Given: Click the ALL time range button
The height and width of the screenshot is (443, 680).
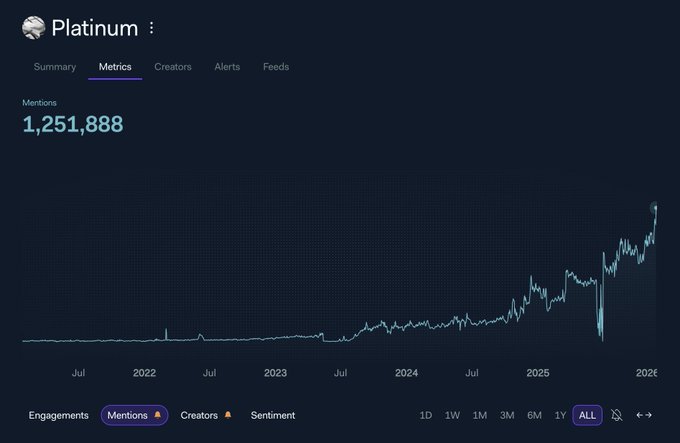Looking at the screenshot, I should 587,415.
